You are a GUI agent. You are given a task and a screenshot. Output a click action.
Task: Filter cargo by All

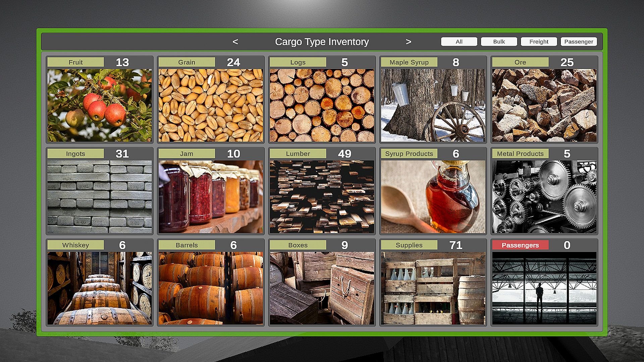[459, 42]
